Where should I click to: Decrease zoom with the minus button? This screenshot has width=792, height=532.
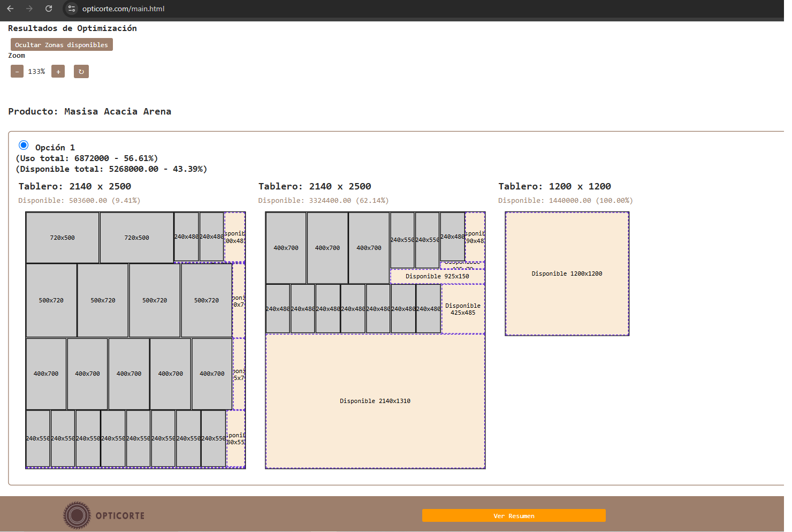tap(17, 72)
